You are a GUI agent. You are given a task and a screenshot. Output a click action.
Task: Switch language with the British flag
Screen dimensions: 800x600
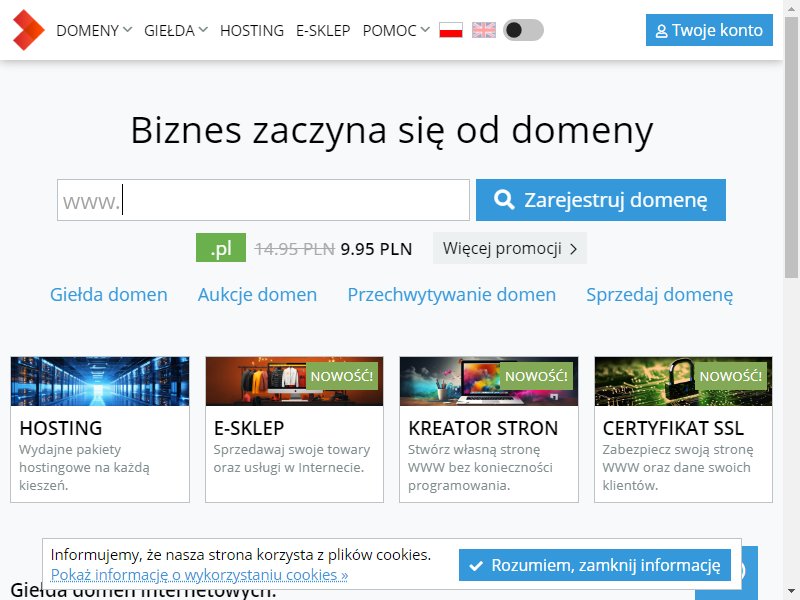pos(484,30)
